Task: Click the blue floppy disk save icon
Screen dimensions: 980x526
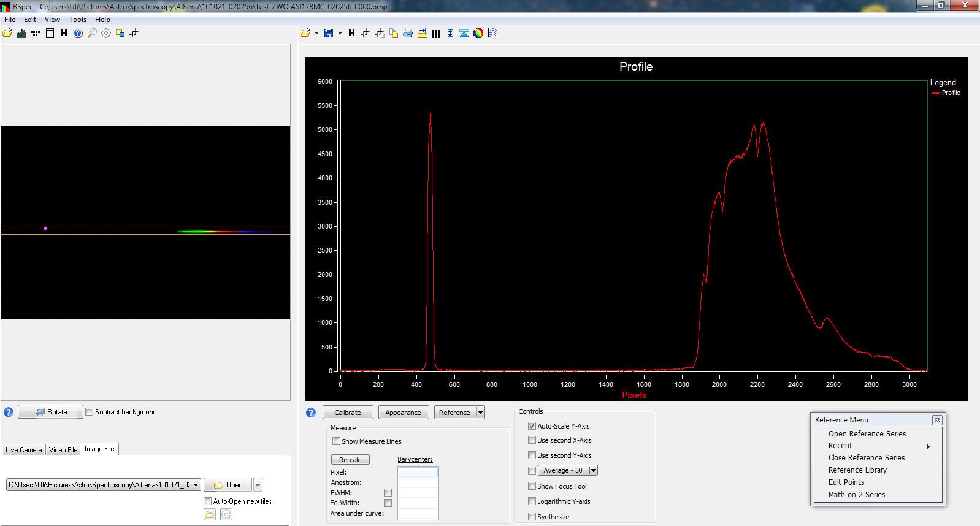Action: coord(329,33)
